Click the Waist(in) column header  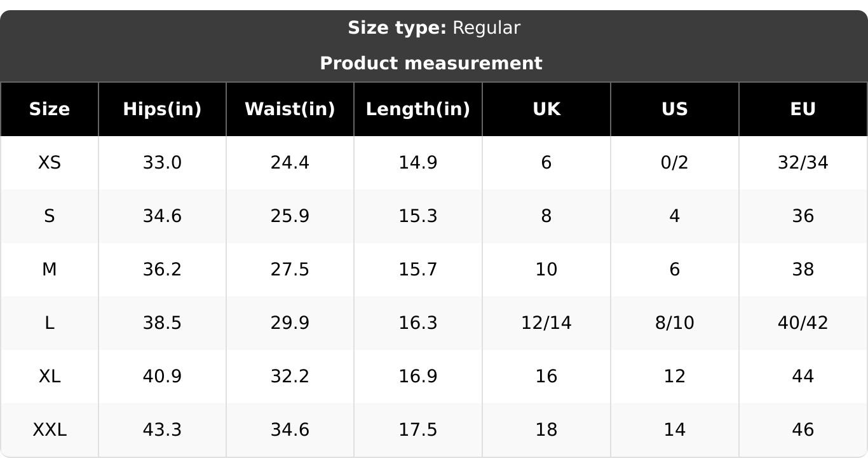[x=290, y=109]
